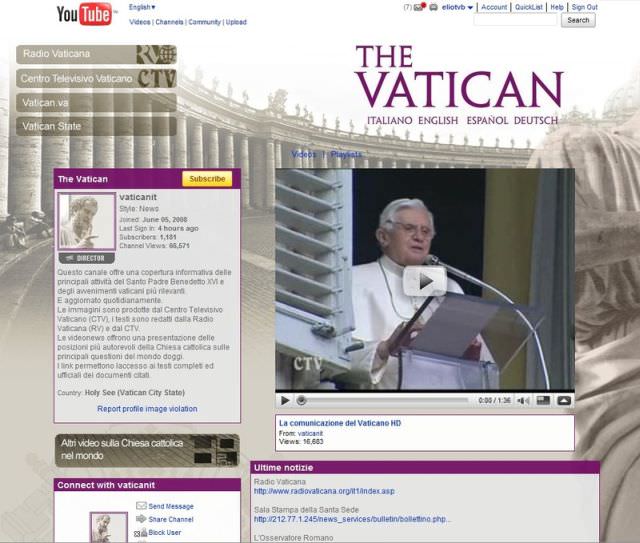Open the Radio Vaticana banner
Screen dimensions: 640x543
[96, 54]
